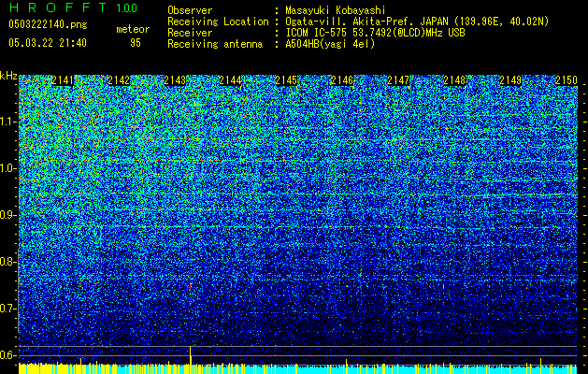
Task: Select the ICOM IC-575 receiver text
Action: click(318, 32)
